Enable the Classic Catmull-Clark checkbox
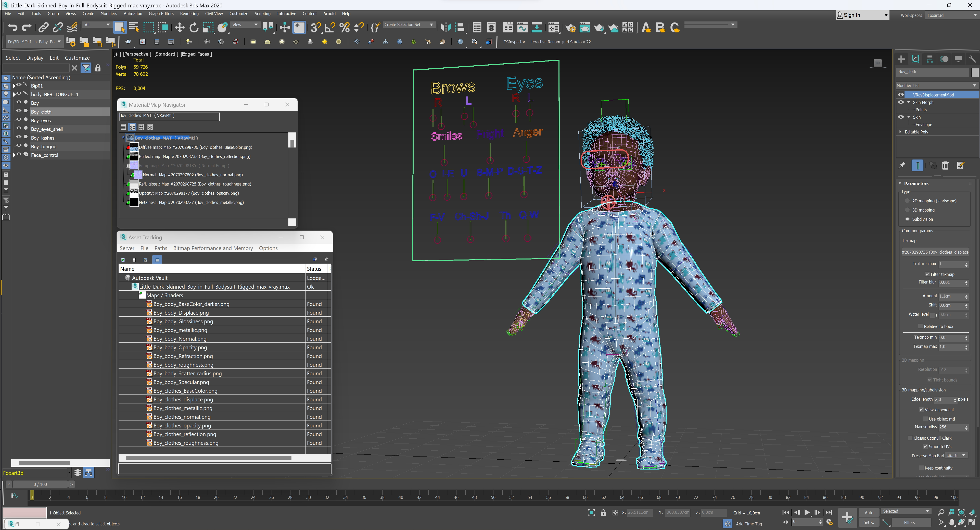This screenshot has height=530, width=980. pos(910,438)
